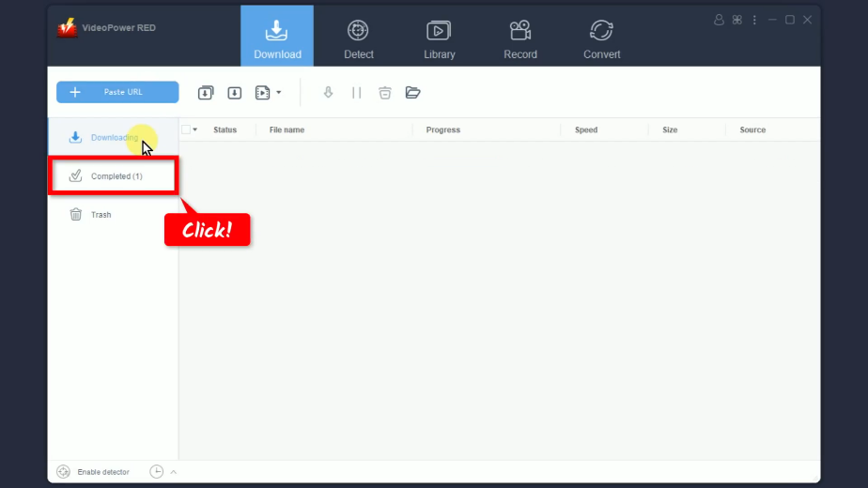Image resolution: width=868 pixels, height=488 pixels.
Task: Open the Completed (1) list
Action: click(113, 175)
